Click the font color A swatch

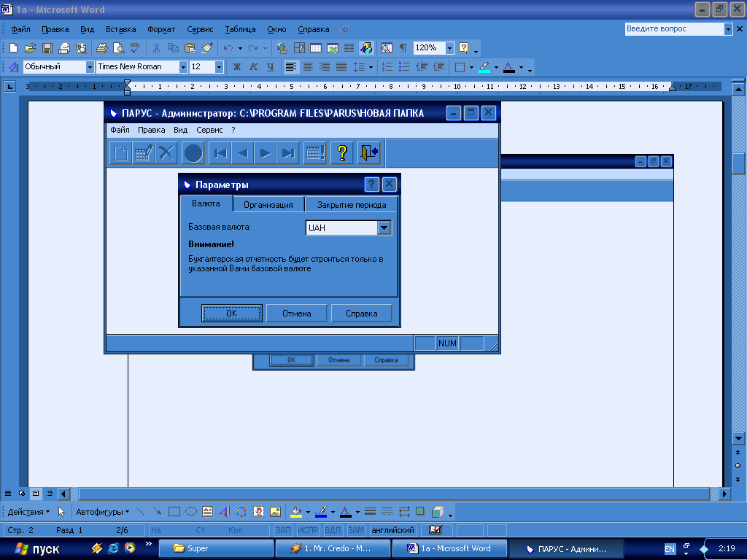508,66
